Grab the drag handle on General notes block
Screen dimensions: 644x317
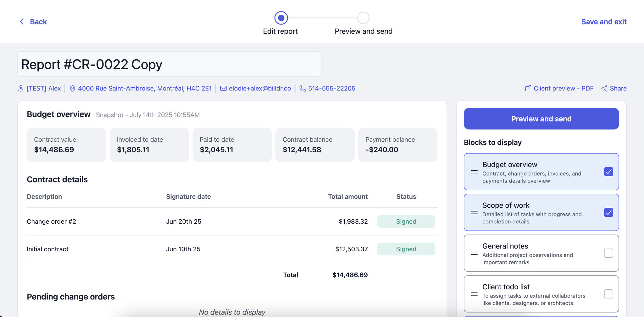tap(474, 253)
